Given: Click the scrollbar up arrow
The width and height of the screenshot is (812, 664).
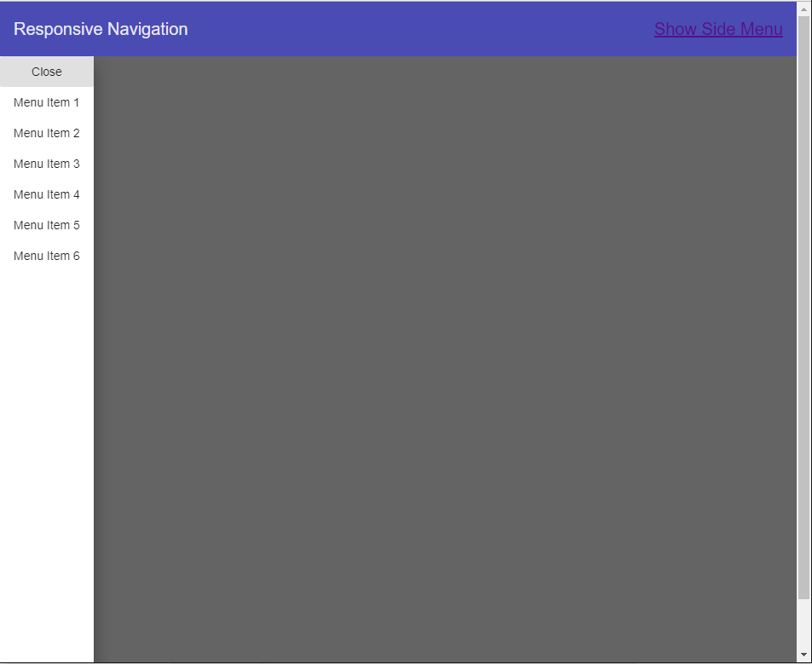Looking at the screenshot, I should [803, 9].
